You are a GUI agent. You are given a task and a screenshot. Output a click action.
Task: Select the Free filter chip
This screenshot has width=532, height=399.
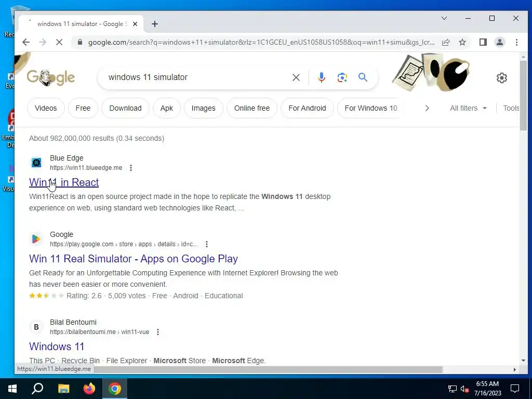[x=83, y=108]
